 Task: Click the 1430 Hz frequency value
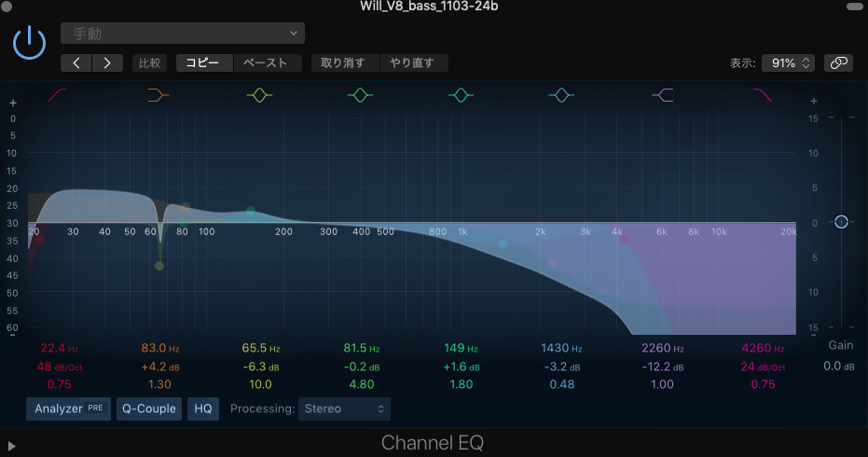(561, 349)
